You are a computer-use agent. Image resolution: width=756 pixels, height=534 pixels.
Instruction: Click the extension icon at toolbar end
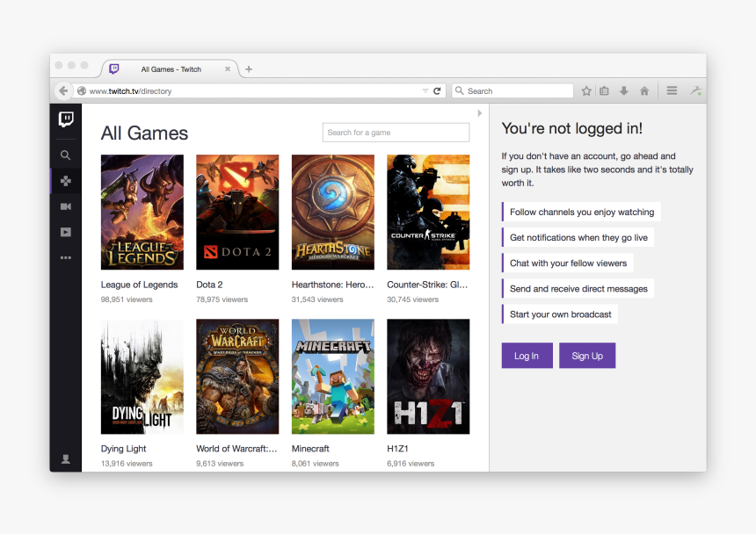pos(695,90)
